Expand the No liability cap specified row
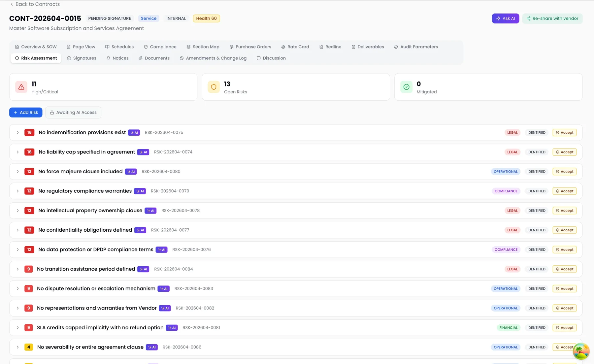The width and height of the screenshot is (594, 364). (x=17, y=152)
